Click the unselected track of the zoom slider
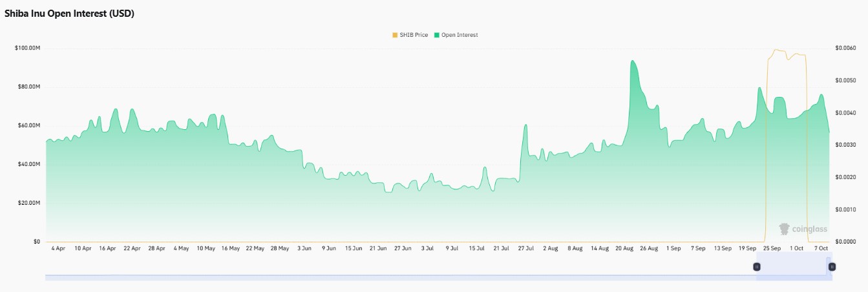The width and height of the screenshot is (868, 292). (x=401, y=278)
